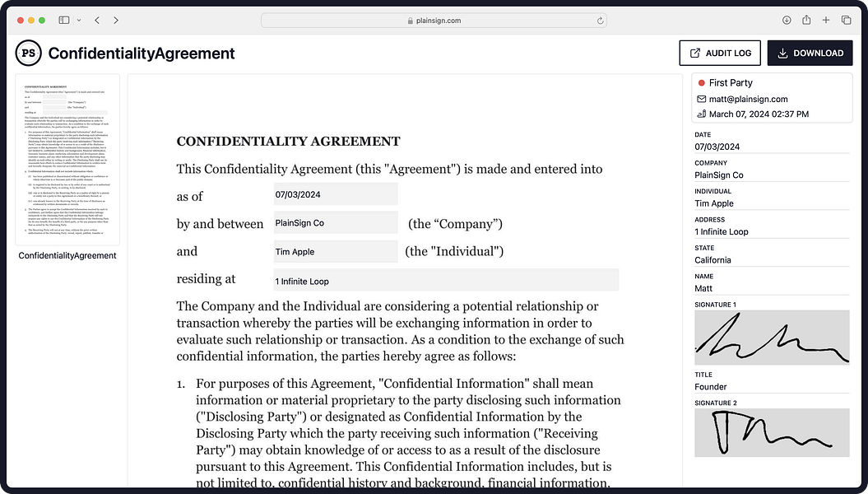
Task: Expand the sidebar dropdown chevron
Action: point(79,20)
